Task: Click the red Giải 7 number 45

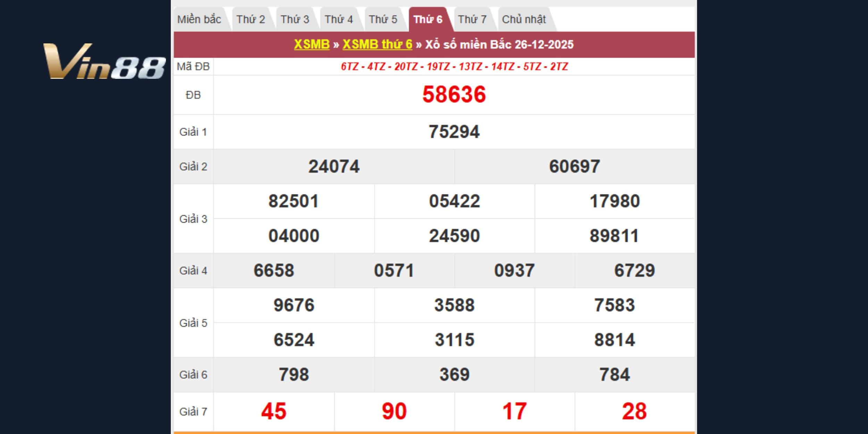Action: [x=274, y=412]
